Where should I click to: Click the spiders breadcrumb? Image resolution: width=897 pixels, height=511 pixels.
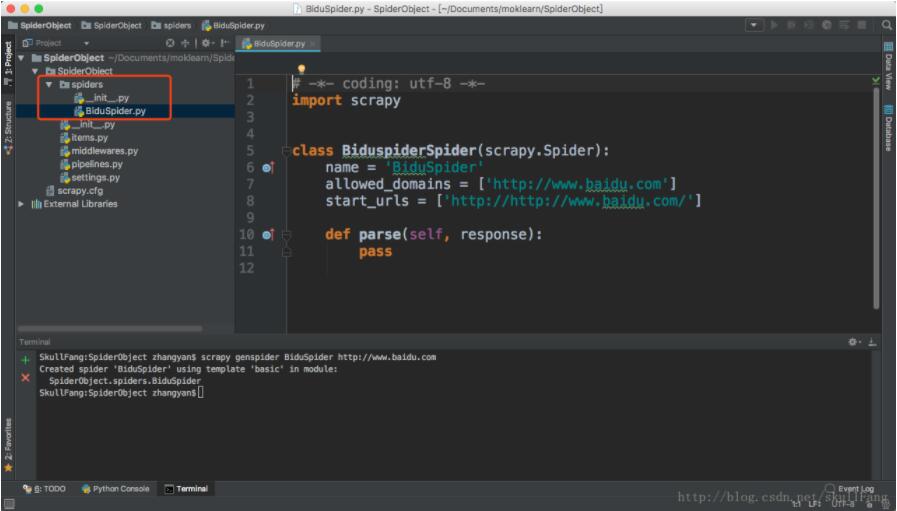pyautogui.click(x=171, y=25)
